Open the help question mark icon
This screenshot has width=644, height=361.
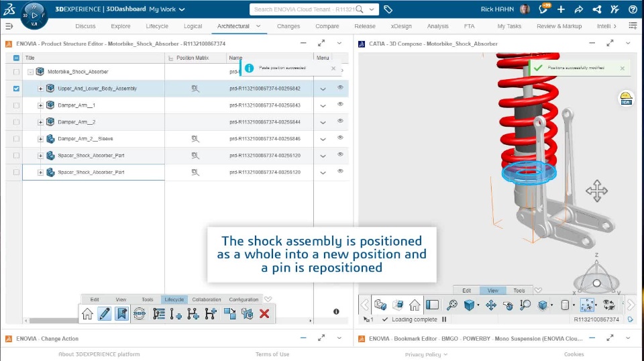pos(633,9)
